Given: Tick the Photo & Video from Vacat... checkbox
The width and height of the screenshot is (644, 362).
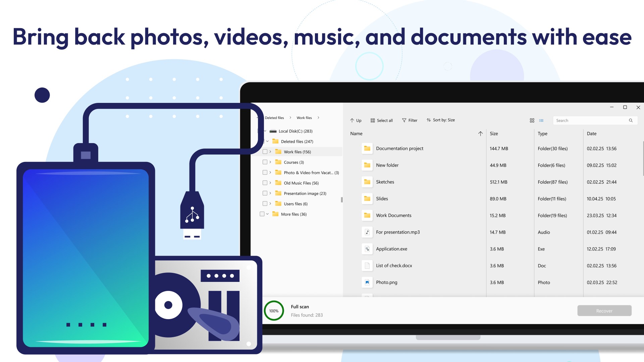Looking at the screenshot, I should 265,172.
